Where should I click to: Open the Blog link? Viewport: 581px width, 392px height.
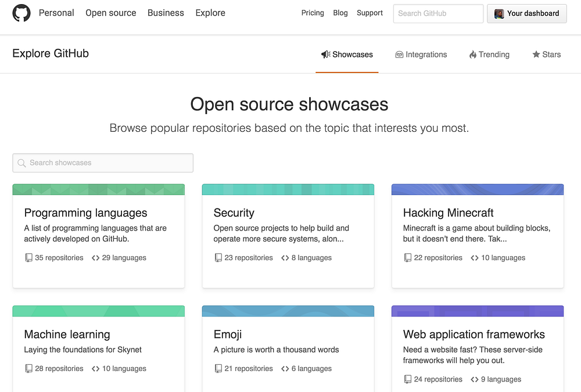pyautogui.click(x=340, y=13)
